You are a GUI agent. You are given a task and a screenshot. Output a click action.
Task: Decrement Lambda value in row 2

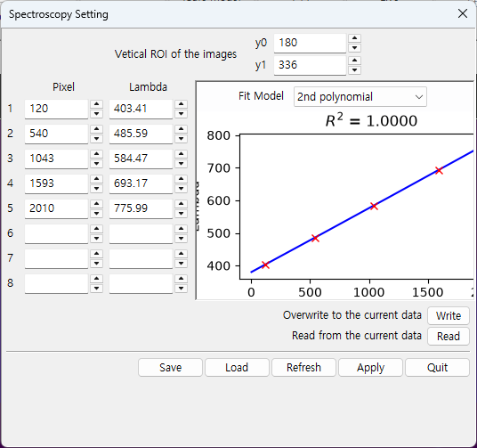tap(181, 139)
